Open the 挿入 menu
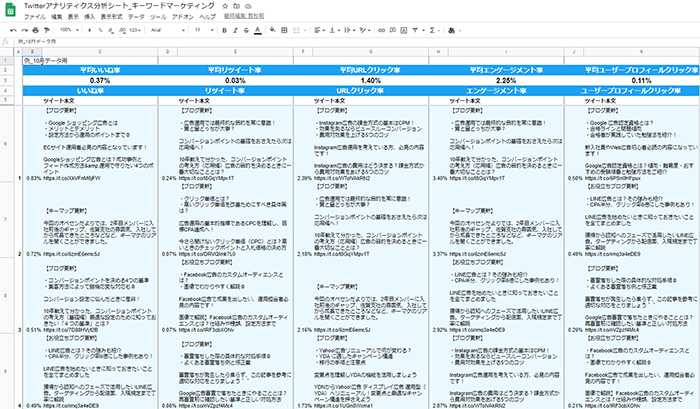This screenshot has width=700, height=409. (90, 17)
